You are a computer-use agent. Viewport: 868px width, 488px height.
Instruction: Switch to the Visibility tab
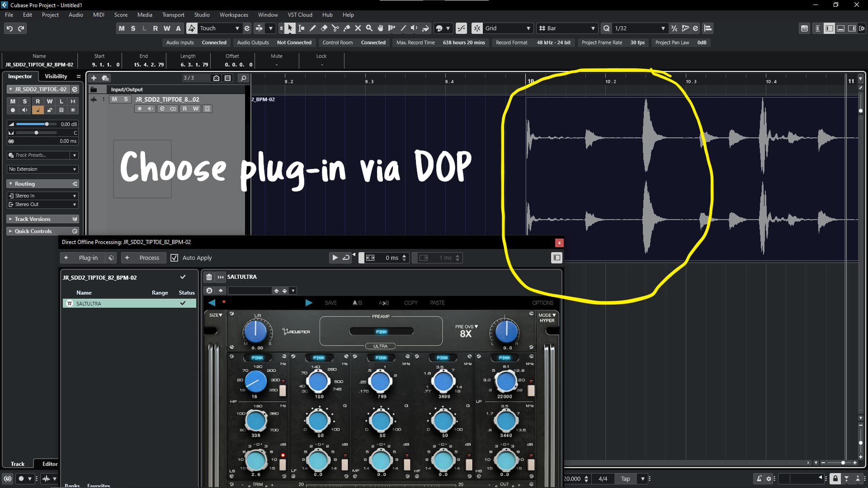(56, 76)
